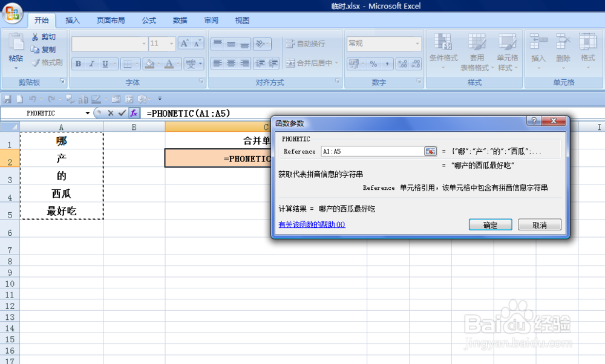
Task: Toggle italic formatting
Action: click(91, 63)
